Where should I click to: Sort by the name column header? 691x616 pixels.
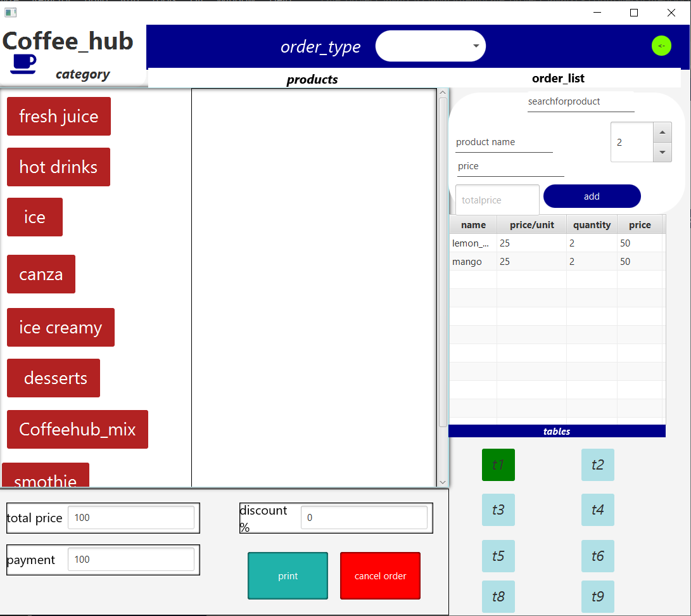point(473,225)
